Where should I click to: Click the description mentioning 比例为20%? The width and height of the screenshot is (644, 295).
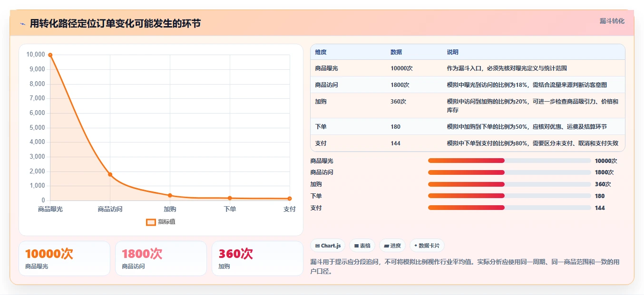[x=533, y=105]
